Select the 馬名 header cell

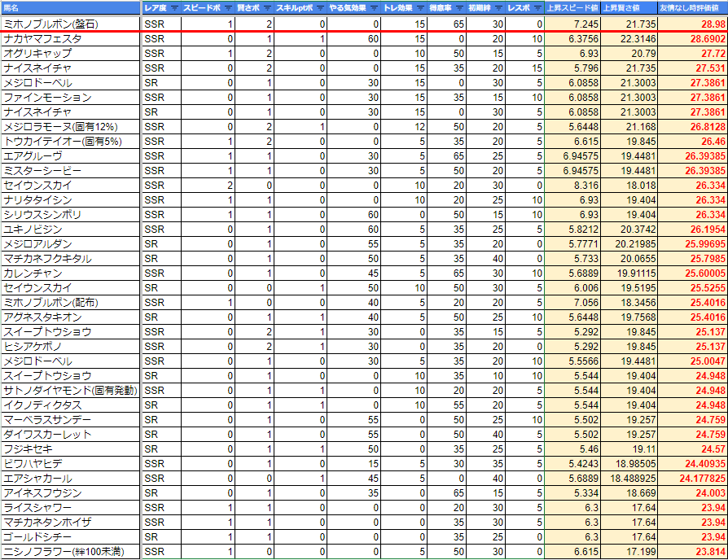[70, 8]
